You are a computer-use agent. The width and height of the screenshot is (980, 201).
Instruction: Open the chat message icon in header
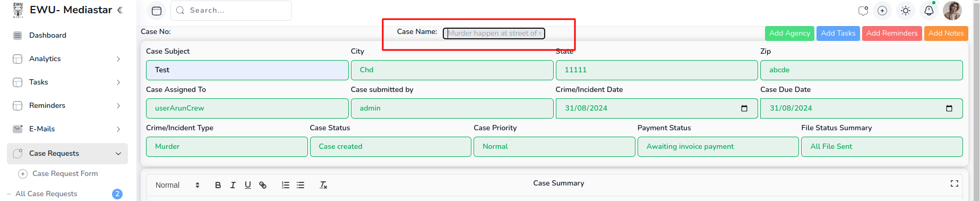click(x=863, y=11)
